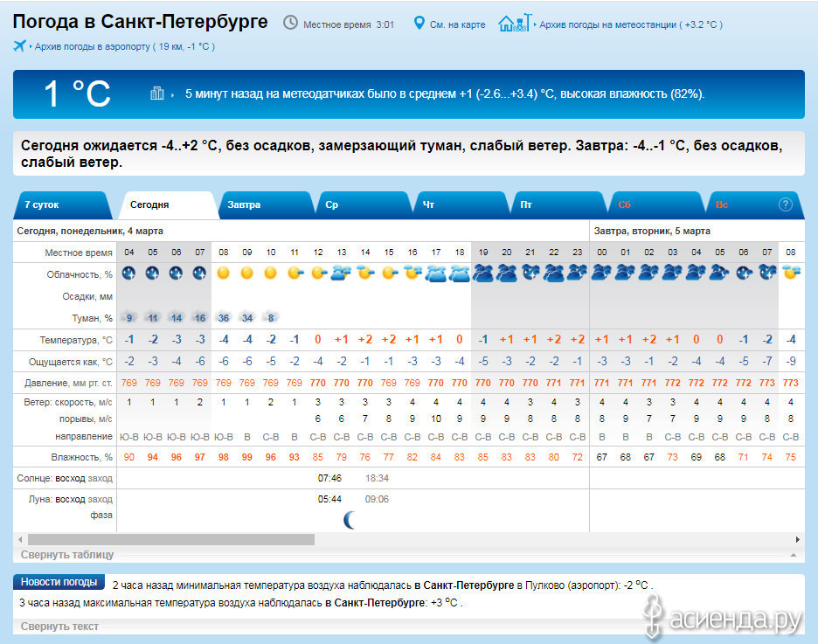Switch to the Завтра tab
The height and width of the screenshot is (644, 818).
[x=266, y=204]
